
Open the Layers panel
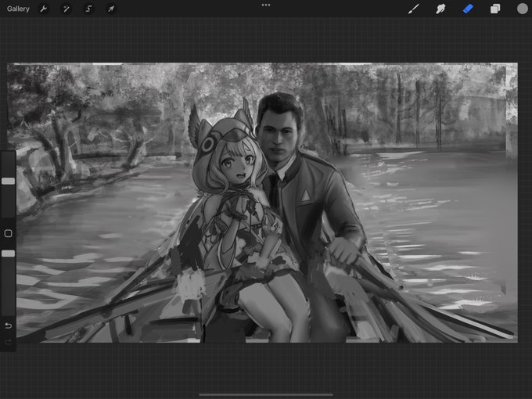click(x=495, y=9)
